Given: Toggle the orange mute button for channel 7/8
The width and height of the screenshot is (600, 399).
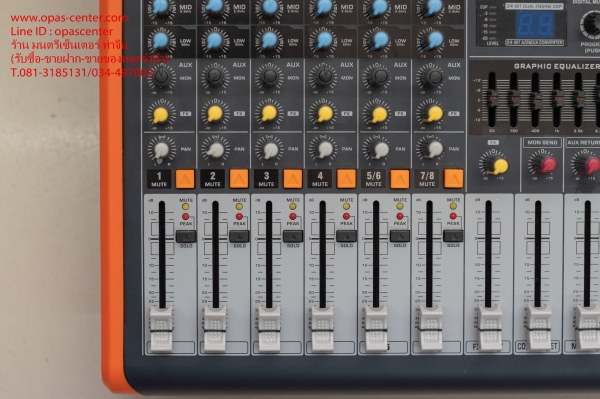Looking at the screenshot, I should click(453, 179).
